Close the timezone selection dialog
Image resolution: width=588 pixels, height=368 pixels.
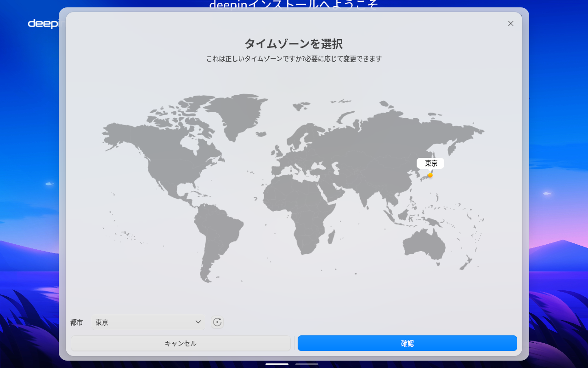point(511,23)
